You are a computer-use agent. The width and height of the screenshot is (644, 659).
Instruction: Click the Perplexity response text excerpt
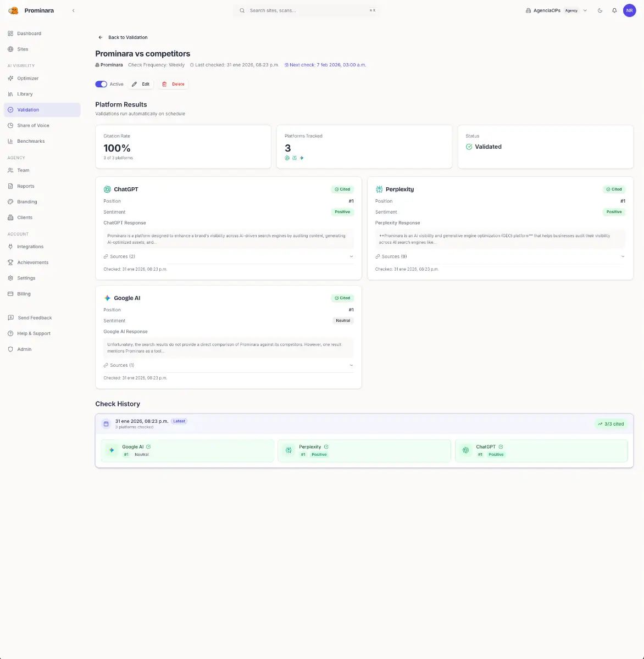pos(500,239)
